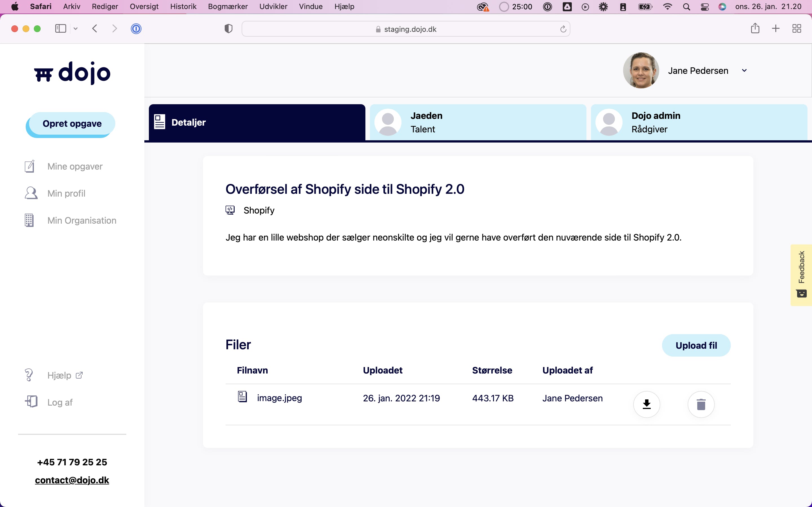This screenshot has height=507, width=812.
Task: Switch to the Dojo admin Rådgiver tab
Action: [699, 123]
